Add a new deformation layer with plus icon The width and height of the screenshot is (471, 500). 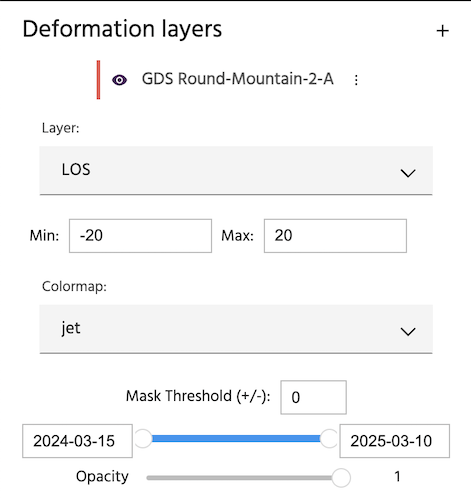point(442,31)
